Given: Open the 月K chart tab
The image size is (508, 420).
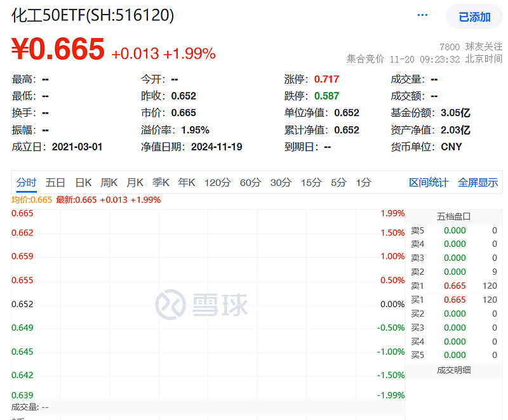Looking at the screenshot, I should (x=135, y=183).
